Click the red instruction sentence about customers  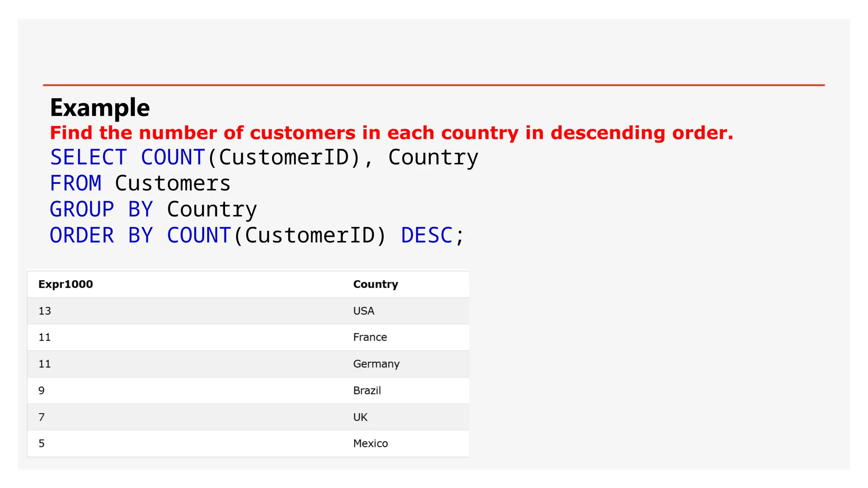coord(392,133)
